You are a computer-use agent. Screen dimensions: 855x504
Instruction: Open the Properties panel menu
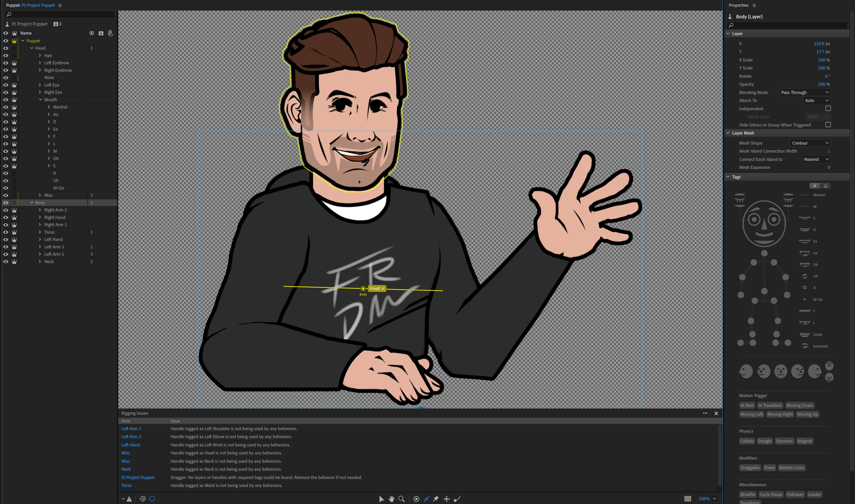point(754,5)
